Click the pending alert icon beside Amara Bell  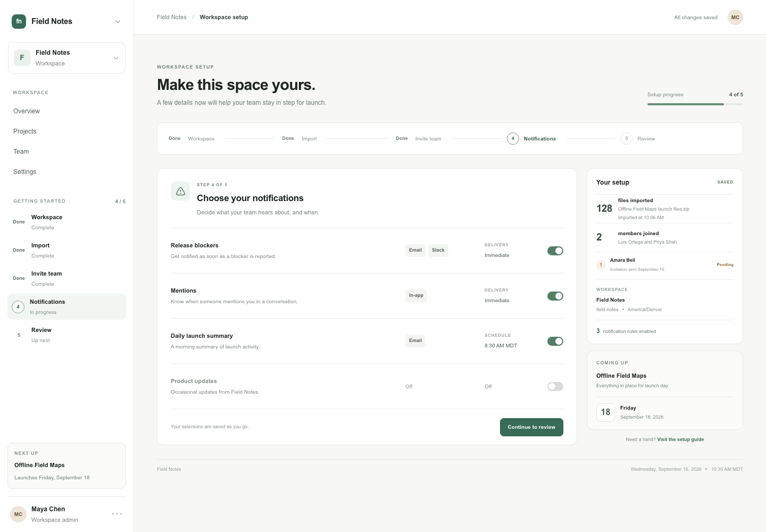601,264
